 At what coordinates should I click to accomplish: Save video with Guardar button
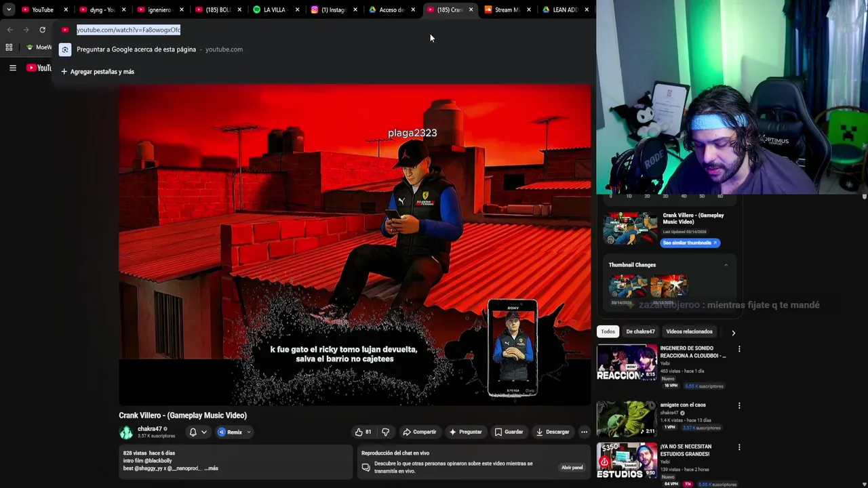(509, 432)
